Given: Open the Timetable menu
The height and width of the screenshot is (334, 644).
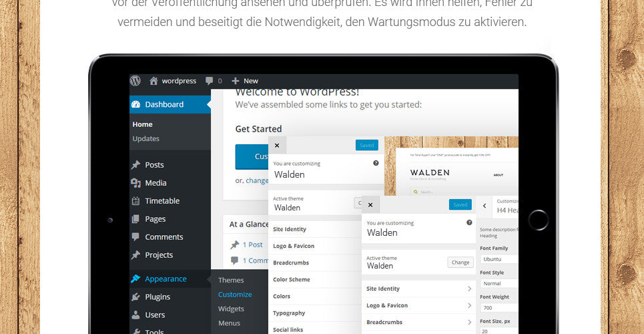Looking at the screenshot, I should [162, 201].
